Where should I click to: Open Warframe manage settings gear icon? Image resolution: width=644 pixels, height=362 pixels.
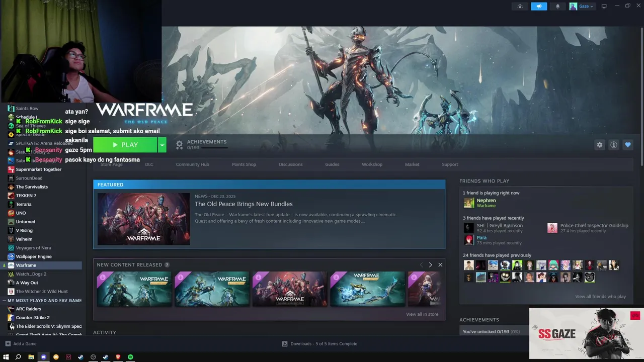pos(600,145)
